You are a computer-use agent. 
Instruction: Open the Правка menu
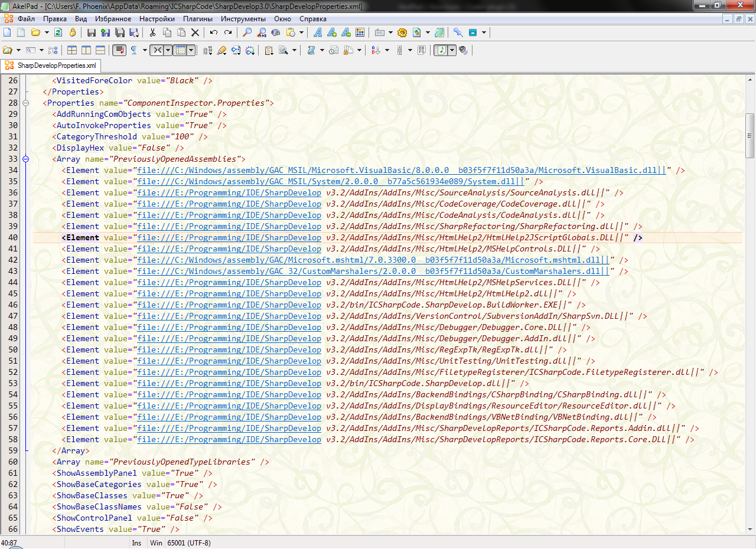coord(54,19)
